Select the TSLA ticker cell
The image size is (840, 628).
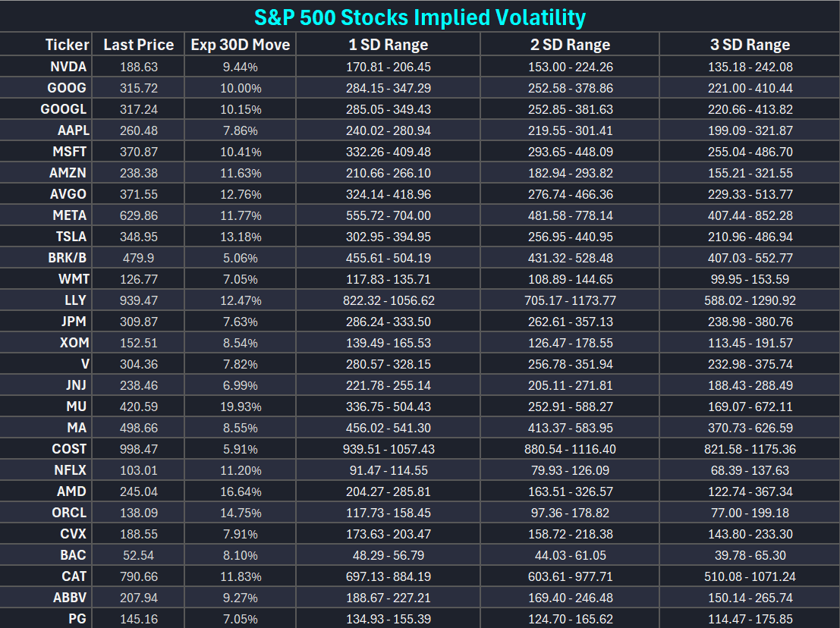71,237
